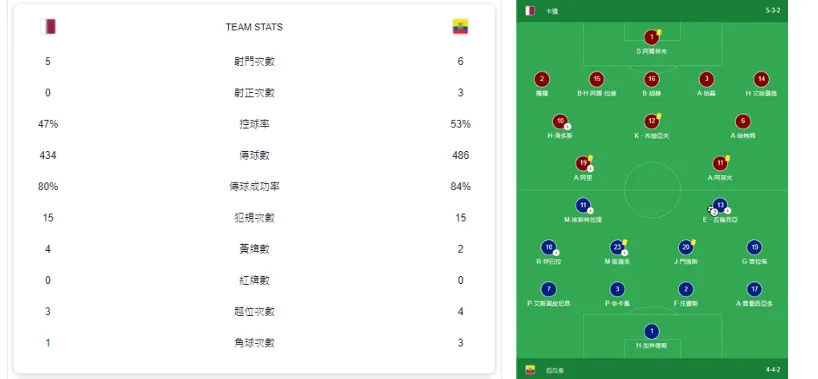Click the TEAM STATS heading
This screenshot has height=379, width=818.
click(254, 27)
